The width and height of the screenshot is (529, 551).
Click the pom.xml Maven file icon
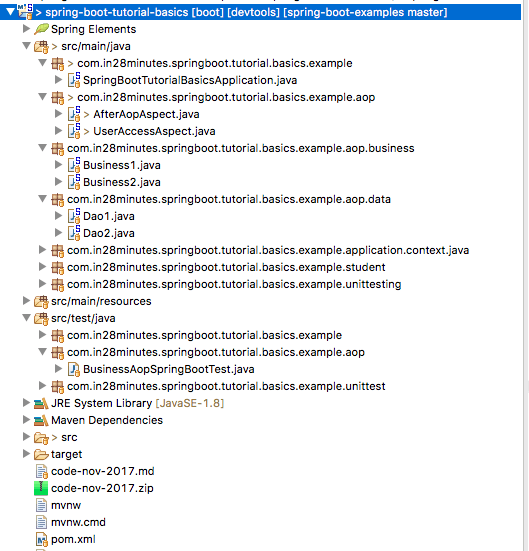click(41, 539)
